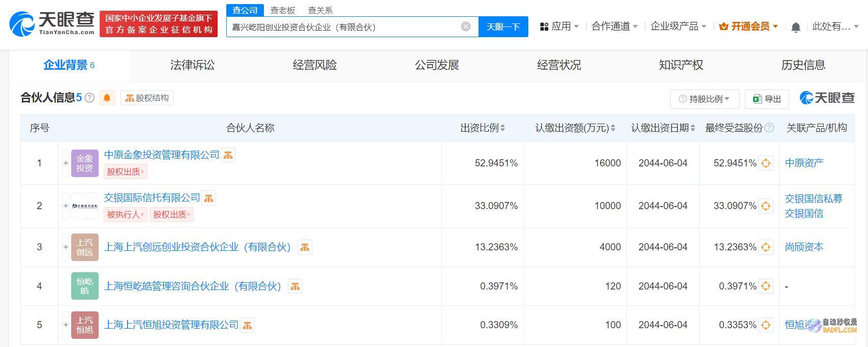The width and height of the screenshot is (868, 347).
Task: Open the 尚颀资本 related institution link
Action: pos(804,247)
